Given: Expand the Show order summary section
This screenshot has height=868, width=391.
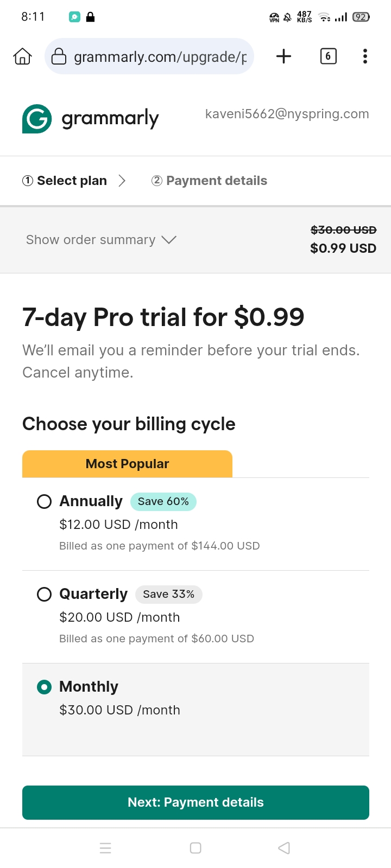Looking at the screenshot, I should tap(101, 240).
